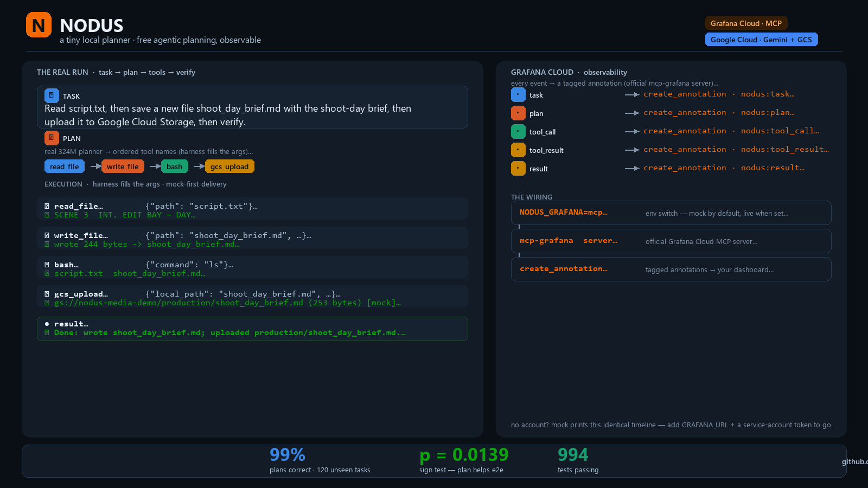Click the yellow result event icon

click(x=518, y=169)
